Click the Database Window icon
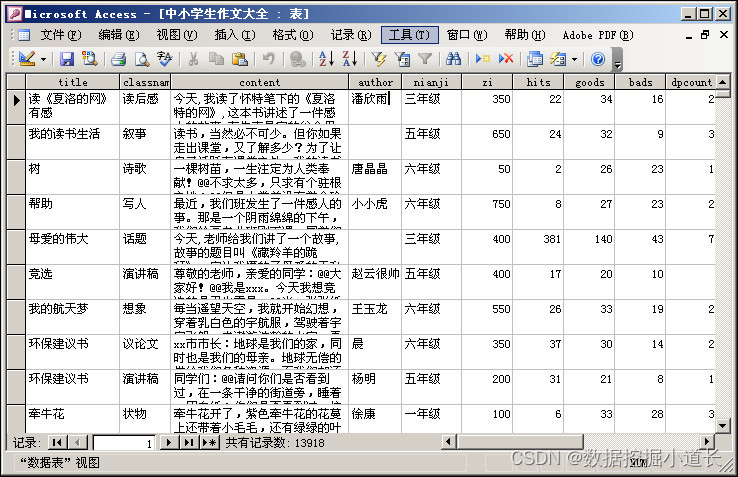738x477 pixels. 535,59
